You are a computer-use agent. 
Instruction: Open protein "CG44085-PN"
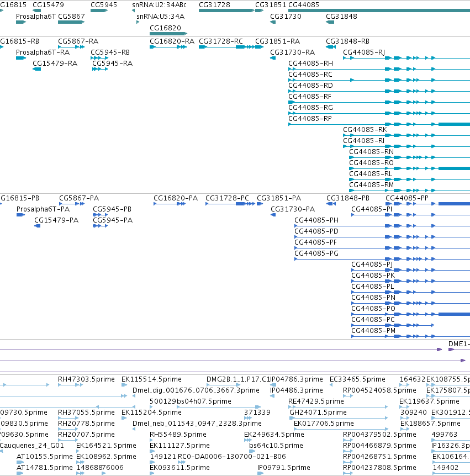click(x=373, y=298)
